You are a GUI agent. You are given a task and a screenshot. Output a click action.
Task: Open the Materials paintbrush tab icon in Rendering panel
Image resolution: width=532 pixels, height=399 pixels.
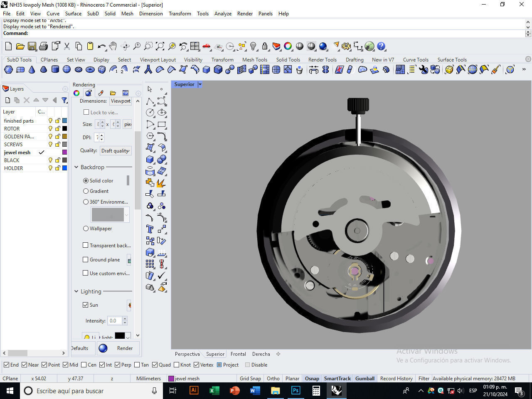pyautogui.click(x=101, y=93)
